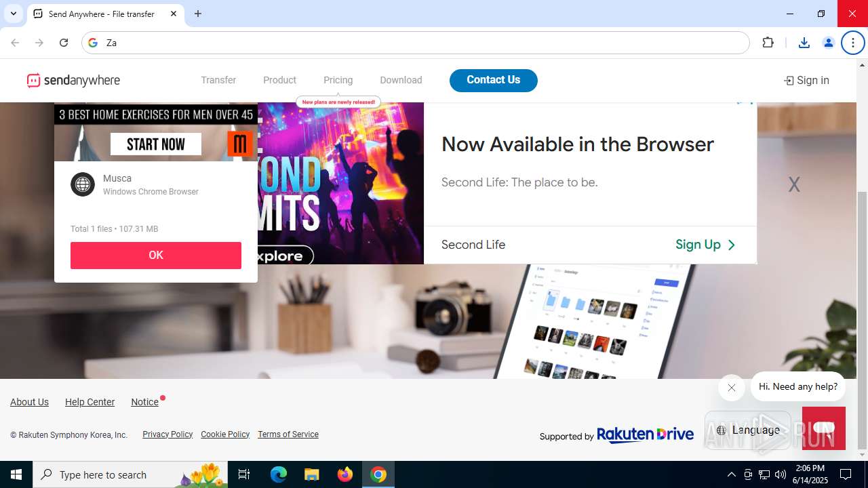The width and height of the screenshot is (868, 488).
Task: Click the Sign Up link in ad
Action: (705, 245)
